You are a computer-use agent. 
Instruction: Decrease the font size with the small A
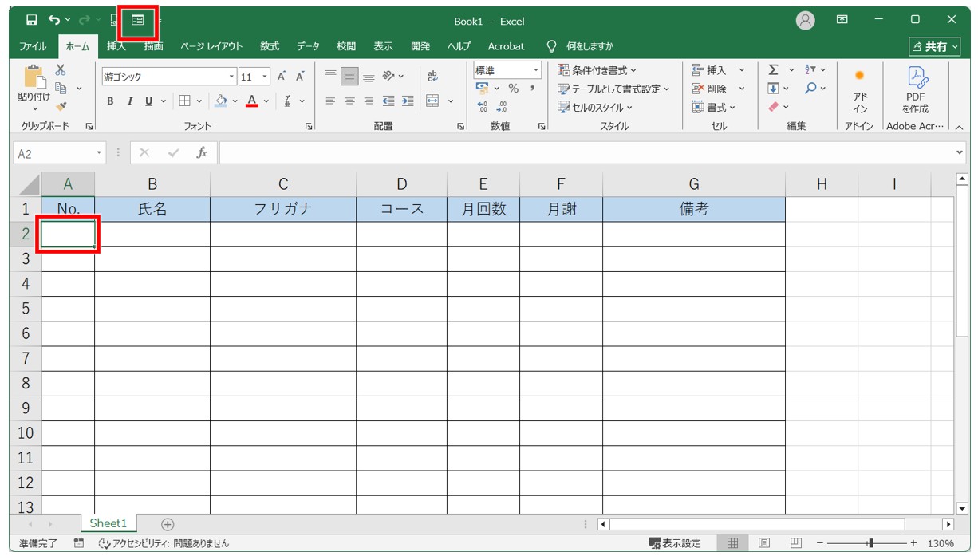click(x=300, y=77)
